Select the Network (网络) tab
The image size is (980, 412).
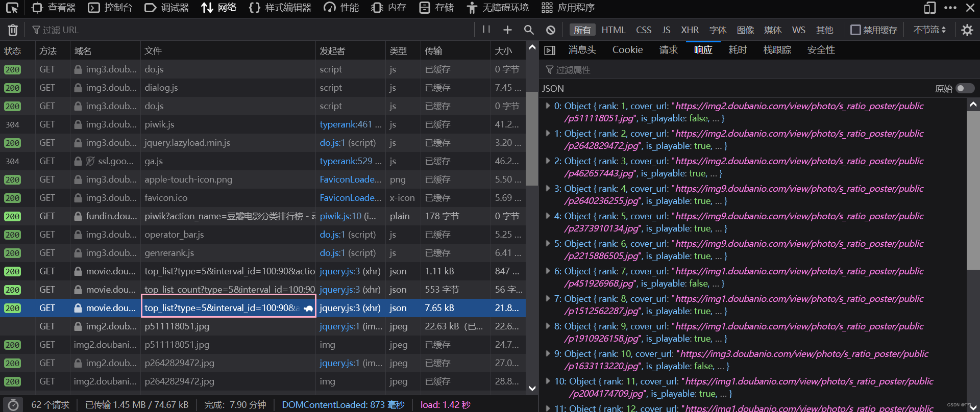218,8
